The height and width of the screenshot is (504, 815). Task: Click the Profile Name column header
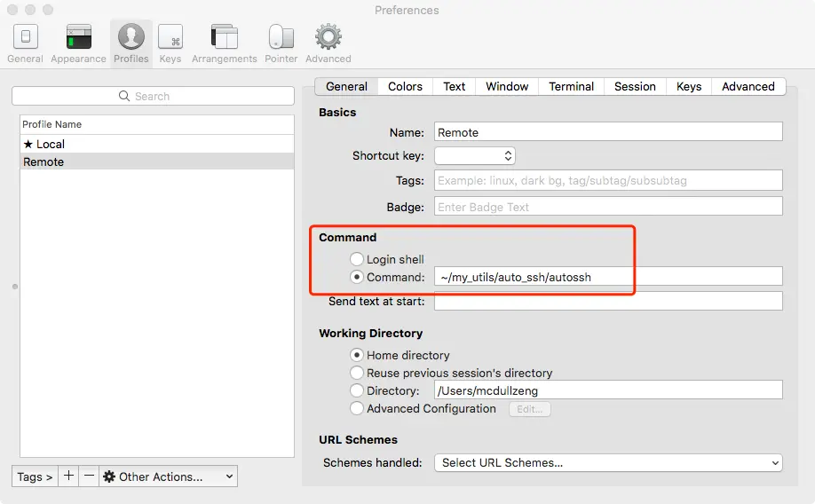[x=157, y=125]
